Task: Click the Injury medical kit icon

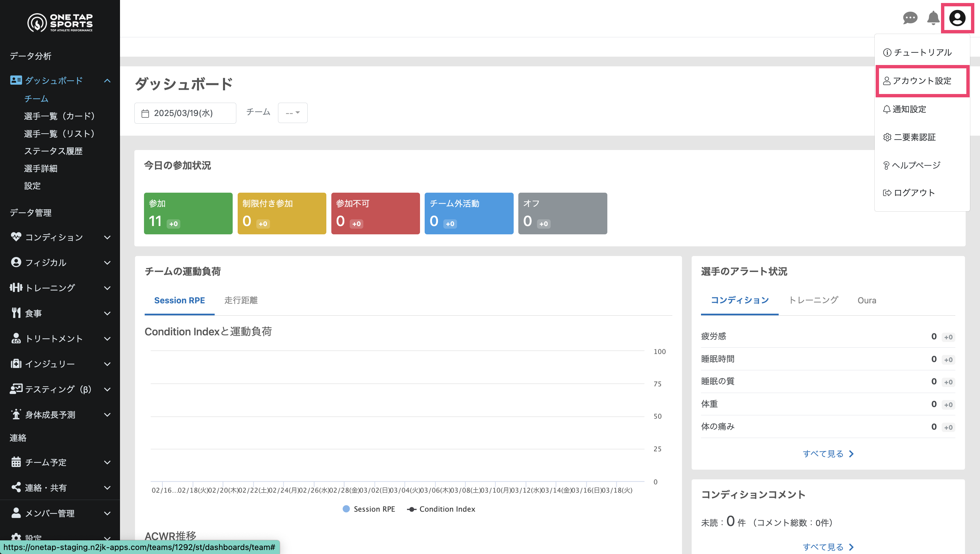Action: coord(16,363)
